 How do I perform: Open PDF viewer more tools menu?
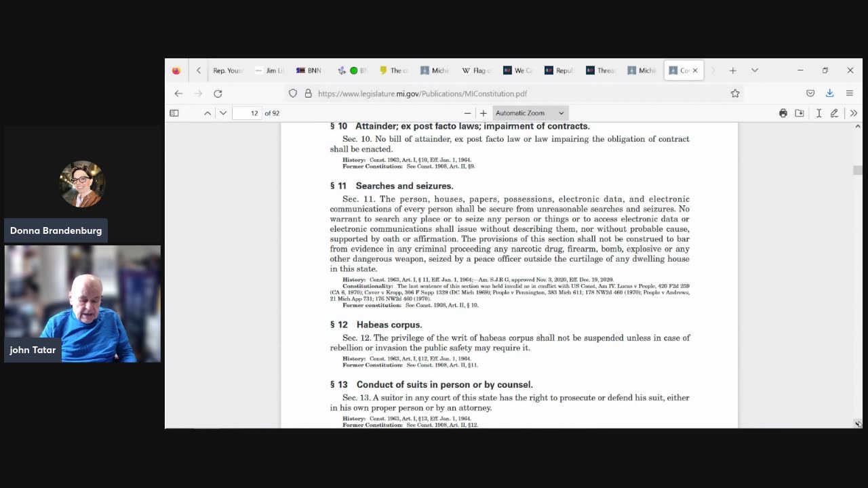pyautogui.click(x=853, y=113)
